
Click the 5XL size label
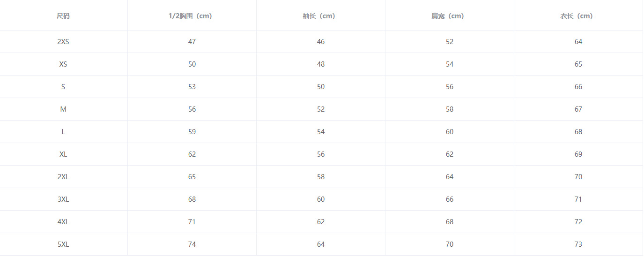click(63, 244)
